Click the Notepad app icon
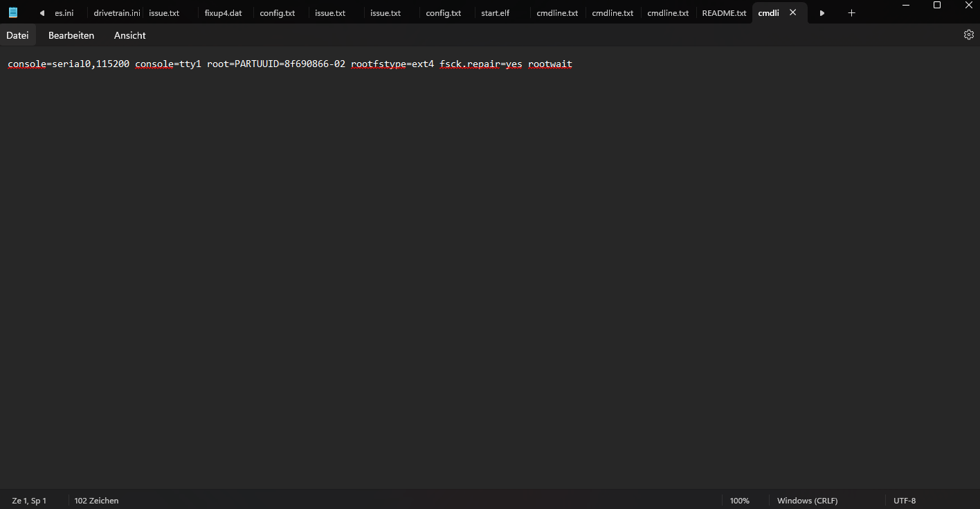 [x=13, y=13]
